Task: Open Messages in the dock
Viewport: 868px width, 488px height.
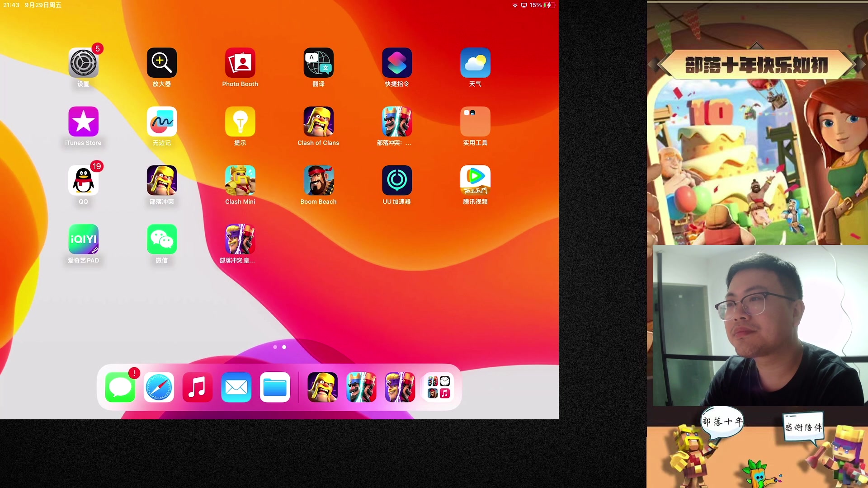Action: pos(120,387)
